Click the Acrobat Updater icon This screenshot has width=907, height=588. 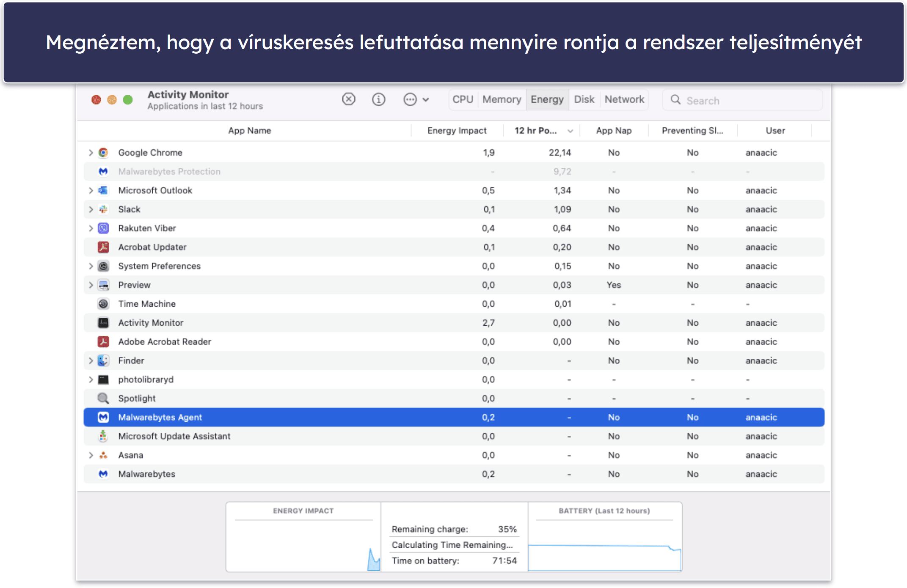(x=103, y=247)
